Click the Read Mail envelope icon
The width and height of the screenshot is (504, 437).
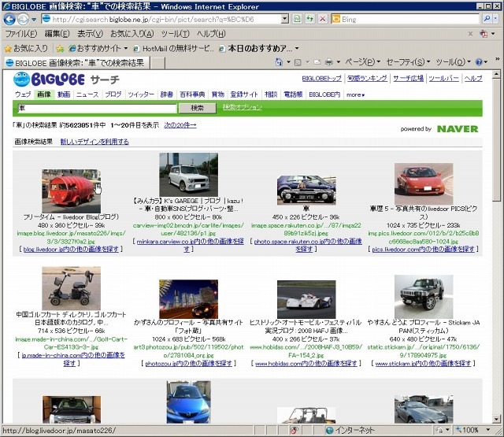coord(317,62)
